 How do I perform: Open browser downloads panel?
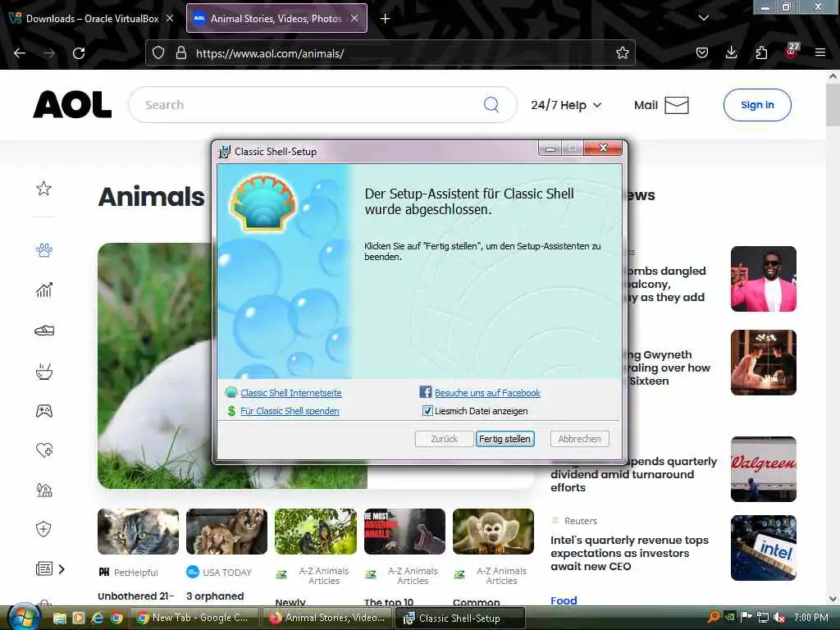[731, 52]
